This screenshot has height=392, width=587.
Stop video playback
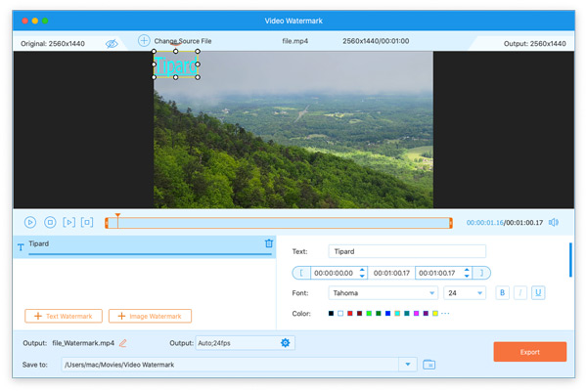click(50, 223)
